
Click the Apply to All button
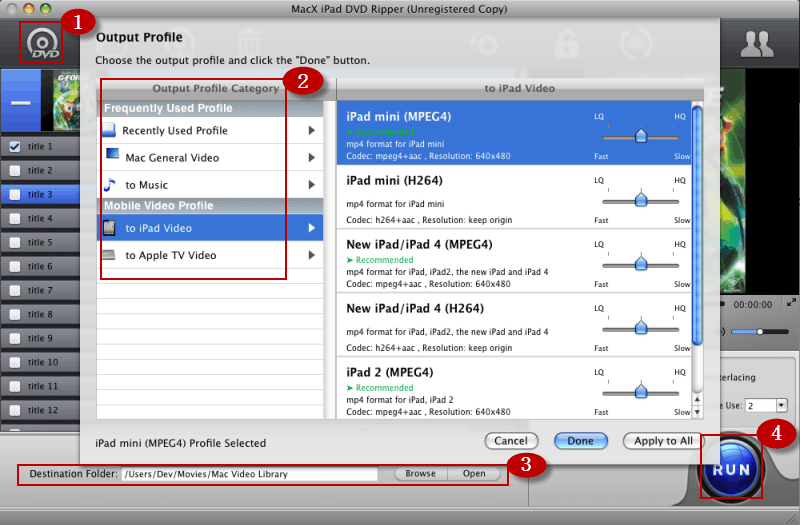click(663, 441)
